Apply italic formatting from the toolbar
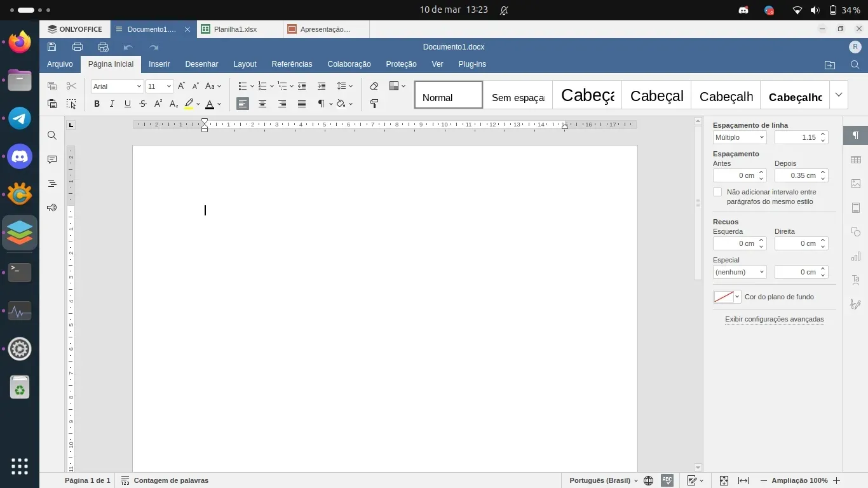Viewport: 868px width, 488px height. pos(112,104)
